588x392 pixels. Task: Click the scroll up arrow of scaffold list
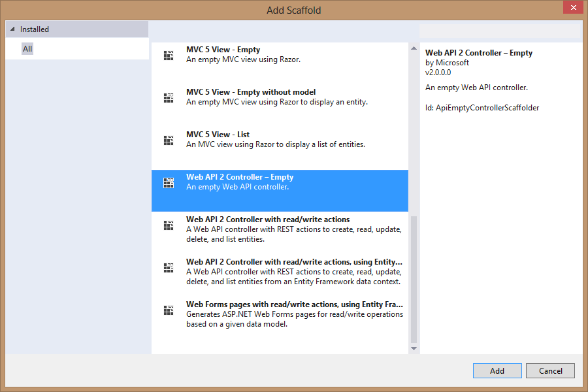point(414,48)
